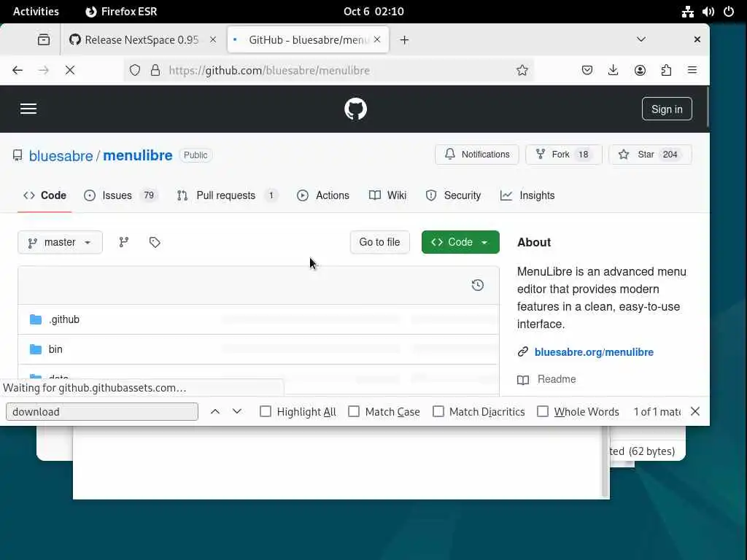747x560 pixels.
Task: Open the Issues tab
Action: pos(120,195)
